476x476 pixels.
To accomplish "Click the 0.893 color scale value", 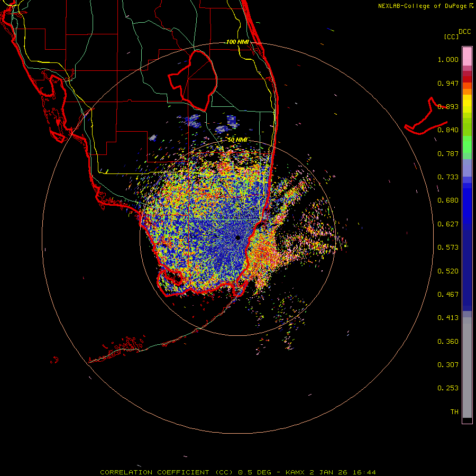I will [448, 106].
